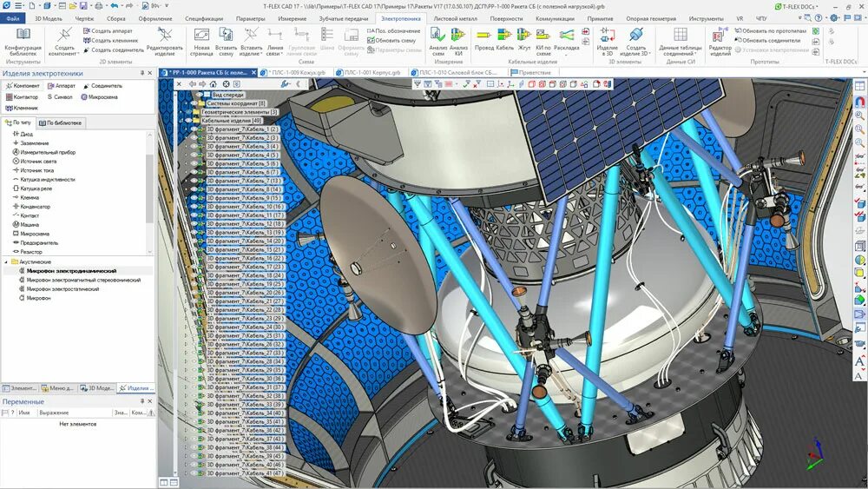Toggle visibility of Кабельные изделия folder
Image resolution: width=868 pixels, height=489 pixels.
[x=188, y=120]
